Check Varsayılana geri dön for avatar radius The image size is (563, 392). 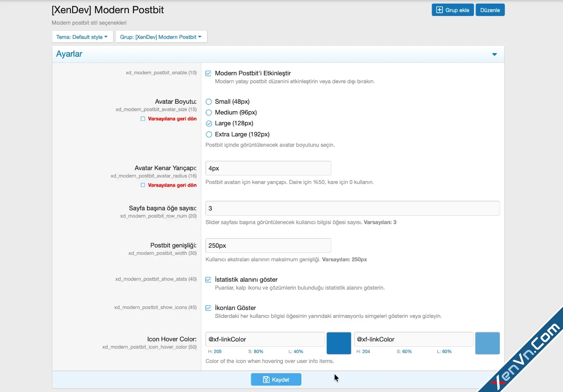point(143,185)
